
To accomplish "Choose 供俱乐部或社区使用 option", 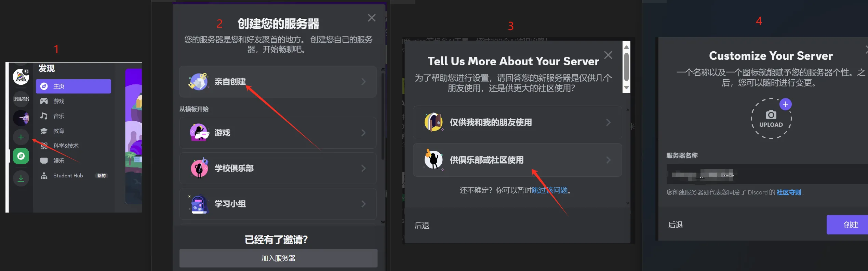I will [517, 160].
